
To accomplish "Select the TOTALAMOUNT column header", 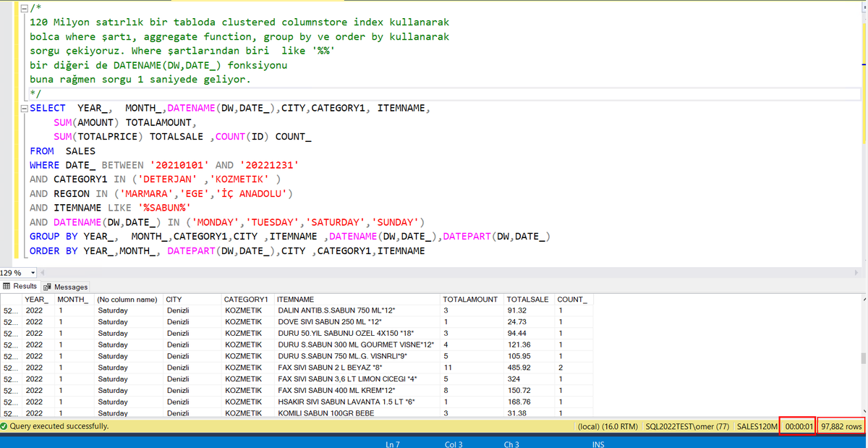I will 471,299.
